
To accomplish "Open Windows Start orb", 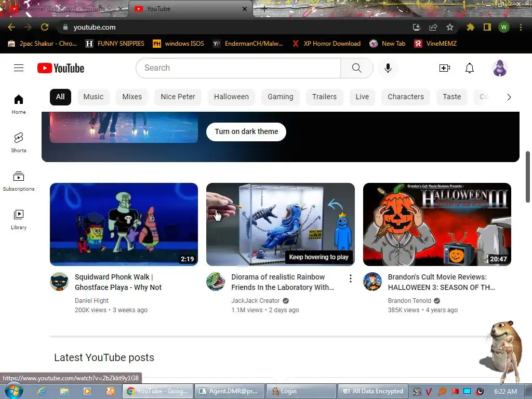I will 14,391.
